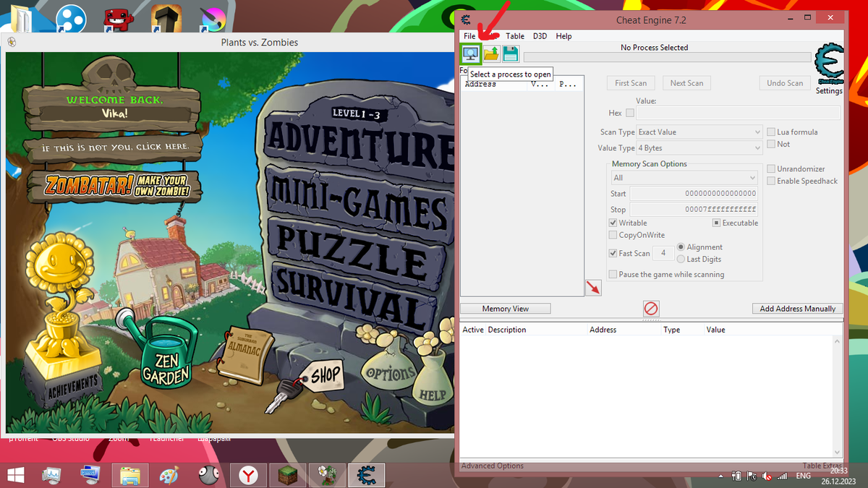This screenshot has height=488, width=868.
Task: Click the floppy disk save icon
Action: 511,53
